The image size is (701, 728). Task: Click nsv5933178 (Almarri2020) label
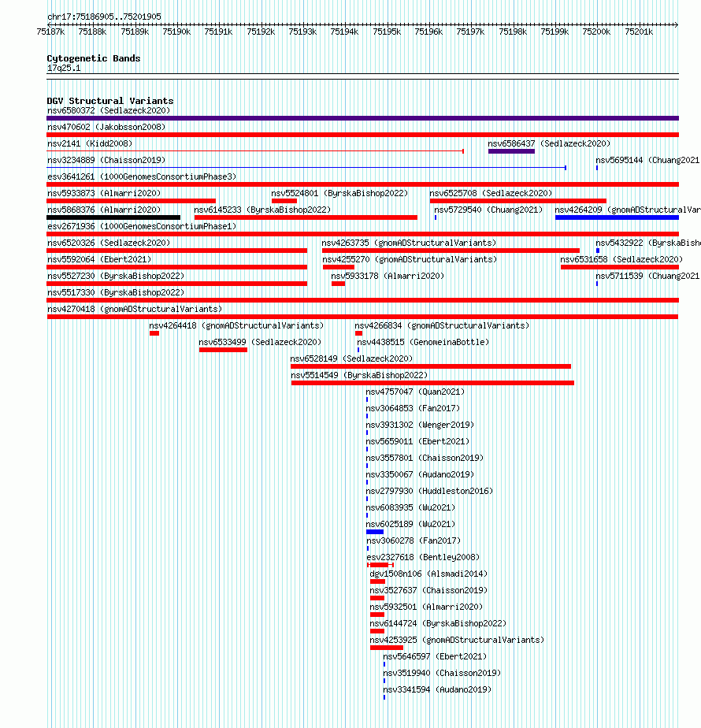388,277
